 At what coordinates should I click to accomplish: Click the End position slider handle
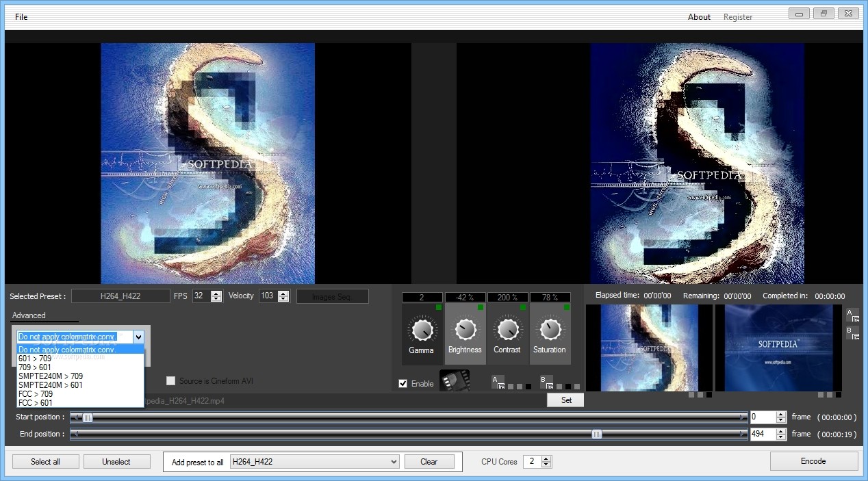pos(597,434)
